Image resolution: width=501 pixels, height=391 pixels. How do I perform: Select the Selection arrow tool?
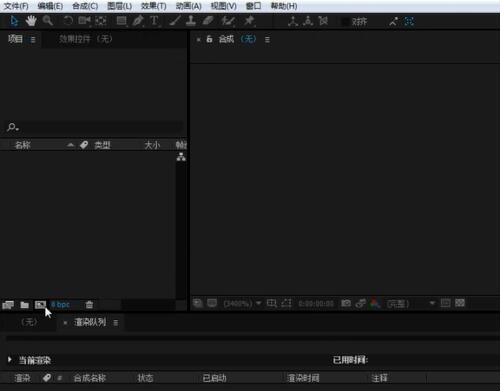coord(14,21)
